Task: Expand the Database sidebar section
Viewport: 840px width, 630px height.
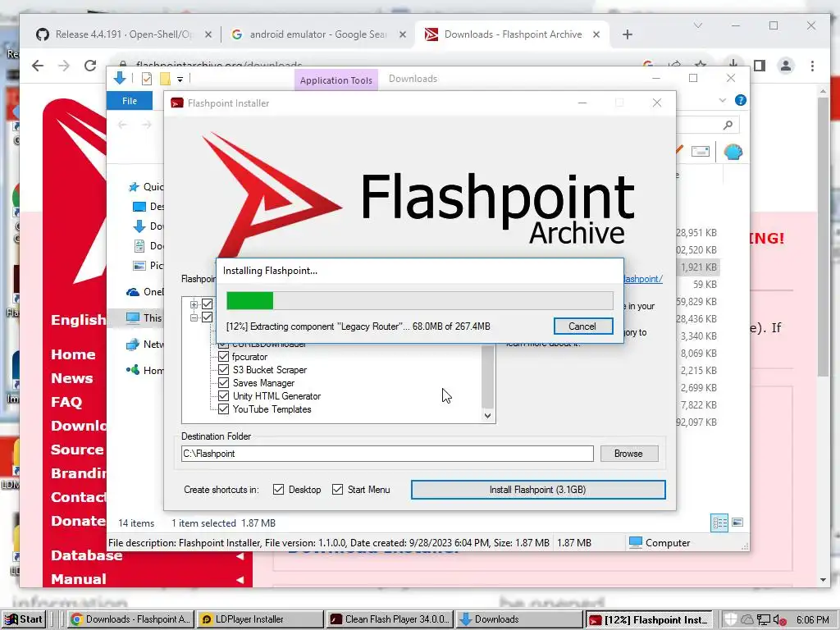Action: [240, 556]
